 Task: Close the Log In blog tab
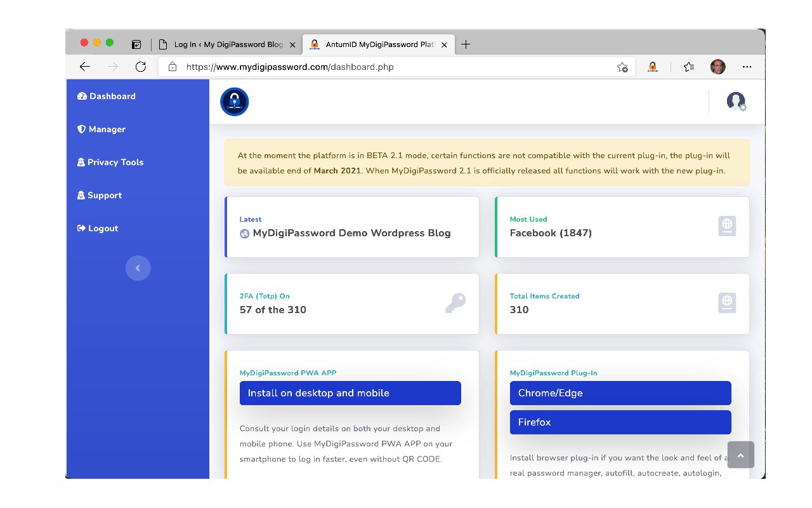click(292, 45)
